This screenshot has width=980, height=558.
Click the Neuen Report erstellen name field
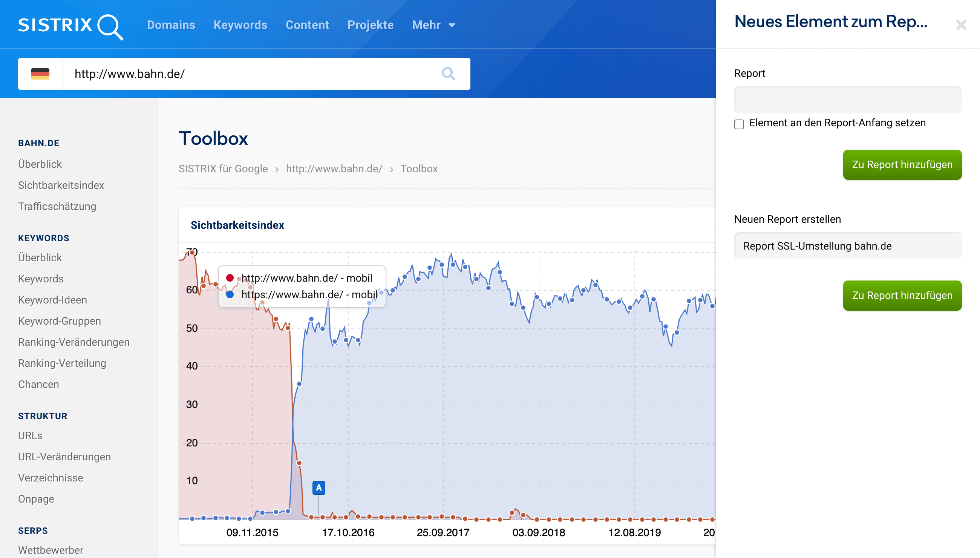click(x=847, y=246)
